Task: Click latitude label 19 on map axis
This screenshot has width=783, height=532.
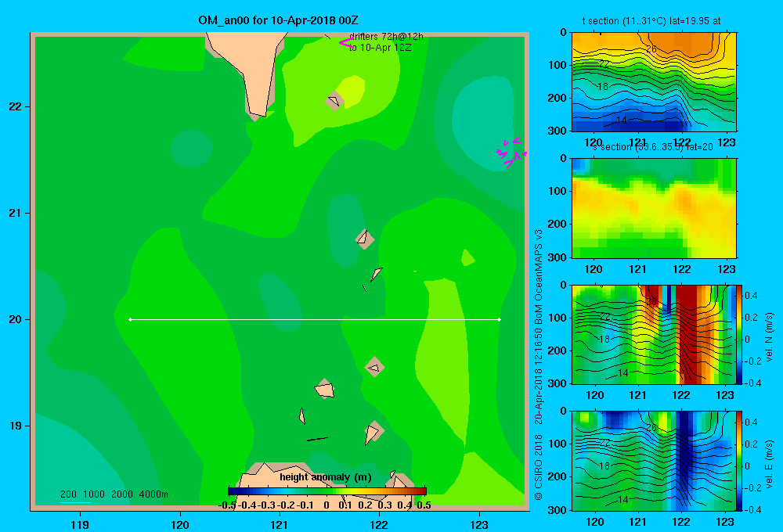Action: (x=16, y=426)
